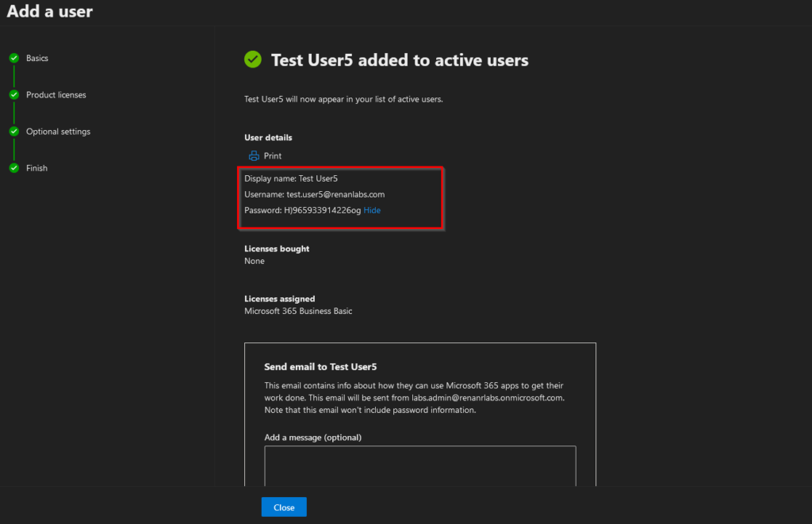Viewport: 812px width, 524px height.
Task: Select the Display name: Test User5 line
Action: 291,178
